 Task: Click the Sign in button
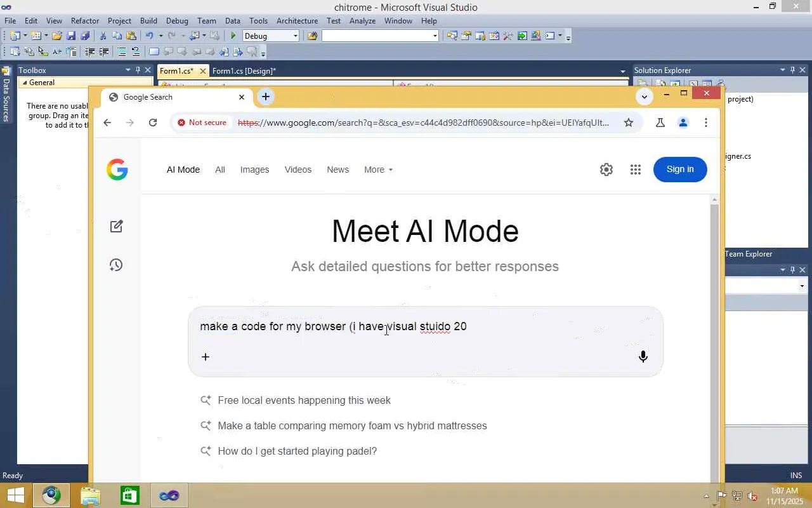[x=680, y=170]
